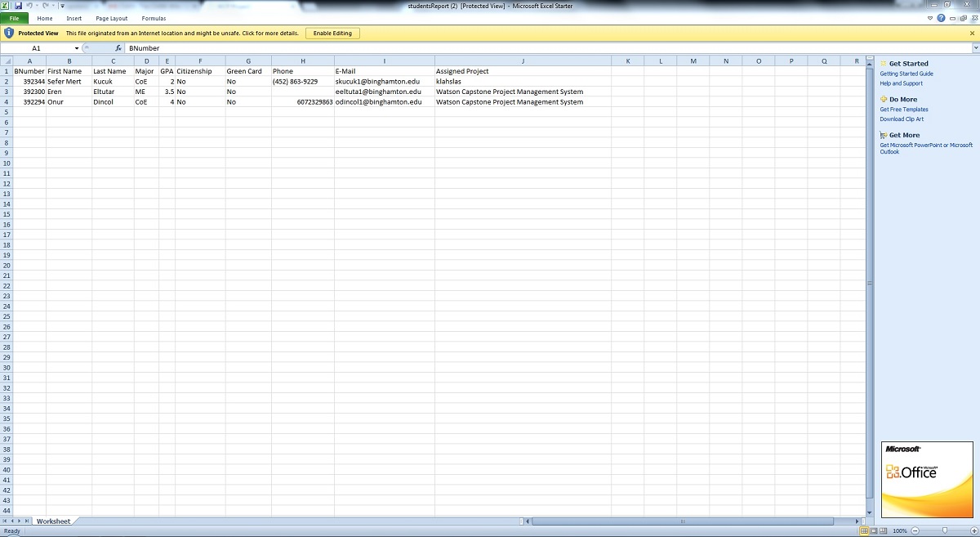
Task: Open Customize Quick Access Toolbar dropdown
Action: click(62, 6)
